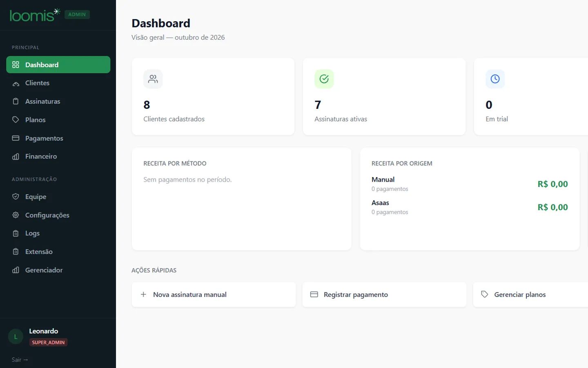Open the Dashboard menu item
588x368 pixels.
pyautogui.click(x=58, y=65)
